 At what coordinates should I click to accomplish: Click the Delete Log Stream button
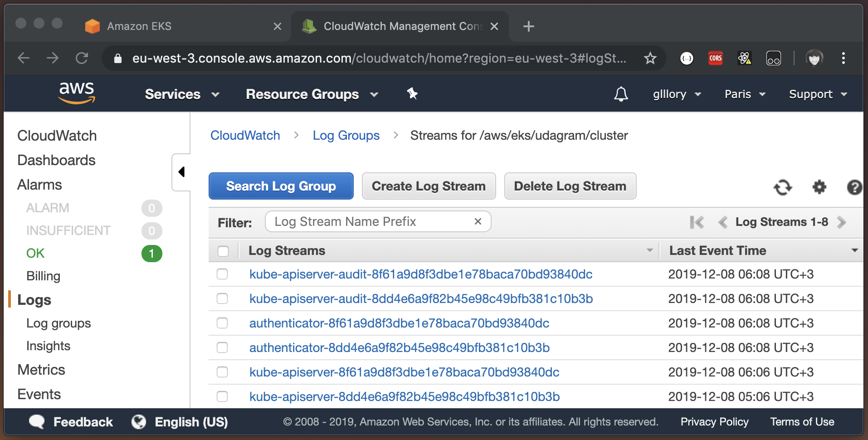570,186
